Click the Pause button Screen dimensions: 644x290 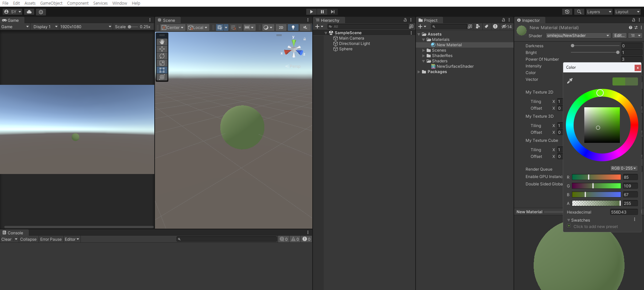322,12
